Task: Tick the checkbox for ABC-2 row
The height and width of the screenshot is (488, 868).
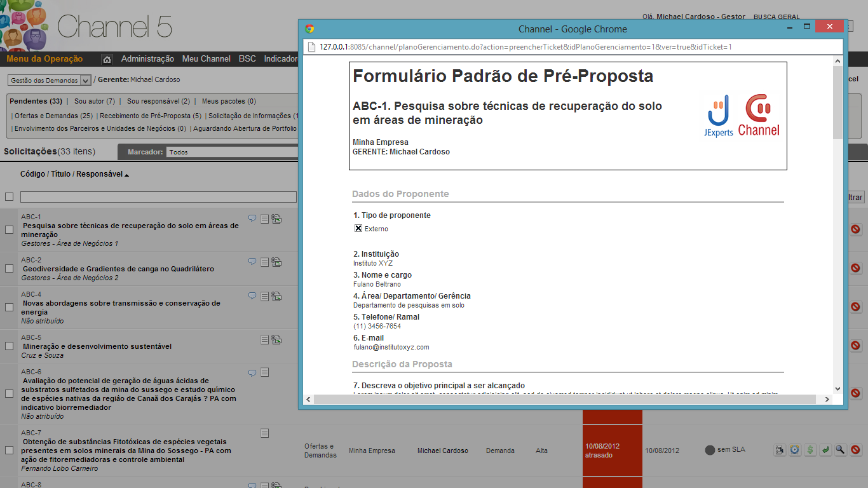Action: coord(9,269)
